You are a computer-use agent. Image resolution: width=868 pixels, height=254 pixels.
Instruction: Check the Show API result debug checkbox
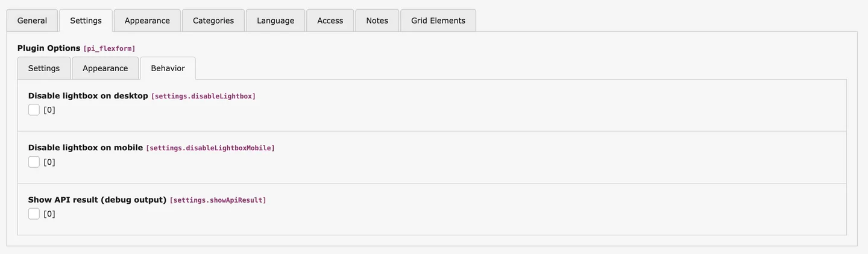[34, 214]
